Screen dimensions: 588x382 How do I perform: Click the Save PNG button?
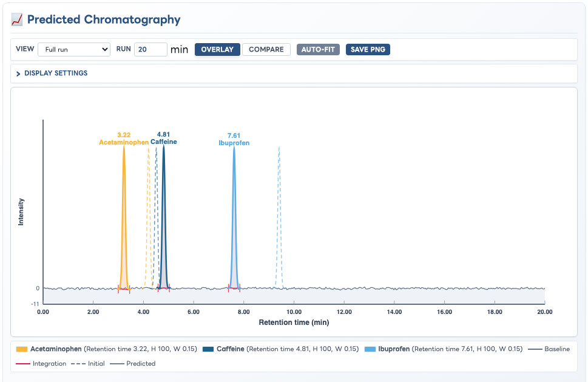click(368, 50)
